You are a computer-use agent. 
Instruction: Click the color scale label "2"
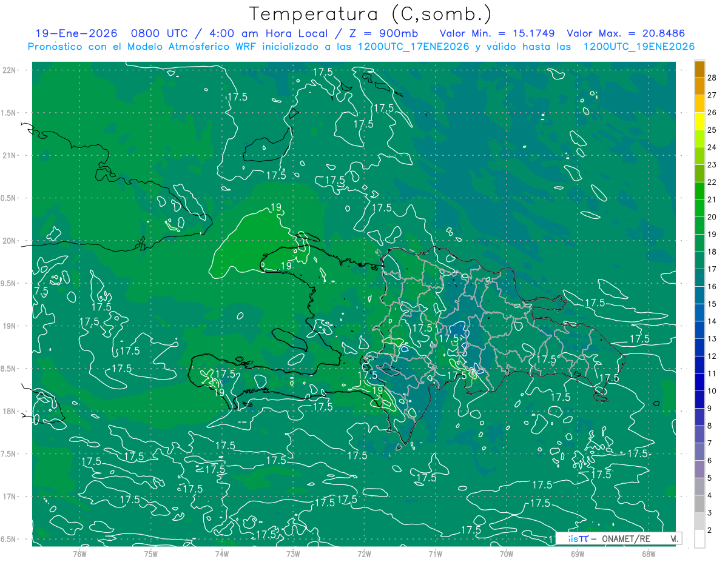(x=710, y=530)
